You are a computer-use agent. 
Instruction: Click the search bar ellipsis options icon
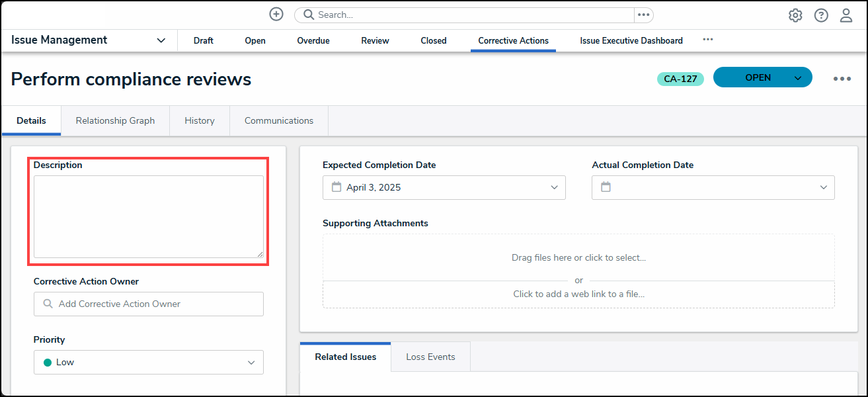643,15
